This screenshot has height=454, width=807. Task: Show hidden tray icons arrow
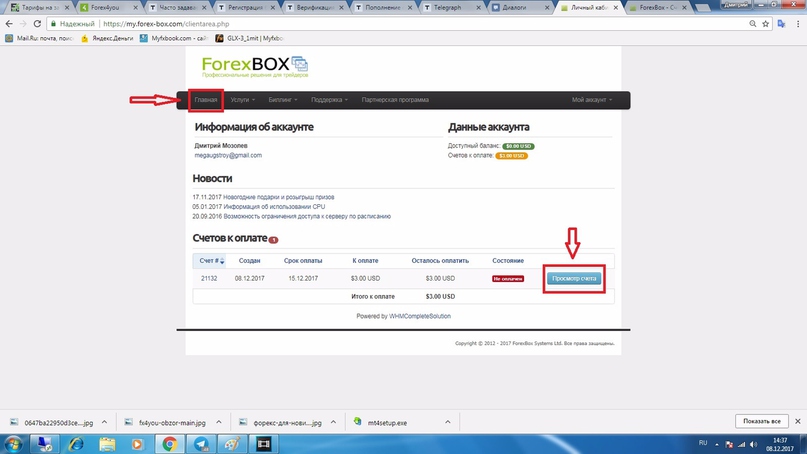point(717,444)
